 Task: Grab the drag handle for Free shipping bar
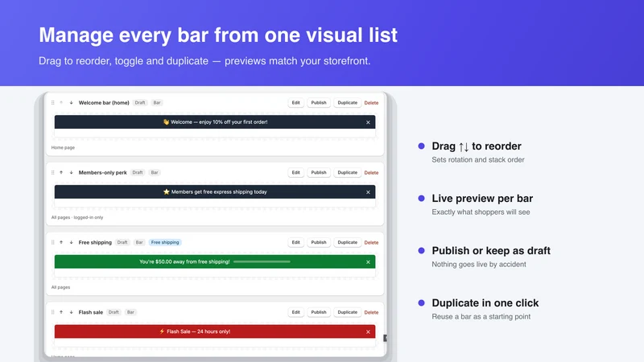(x=52, y=242)
